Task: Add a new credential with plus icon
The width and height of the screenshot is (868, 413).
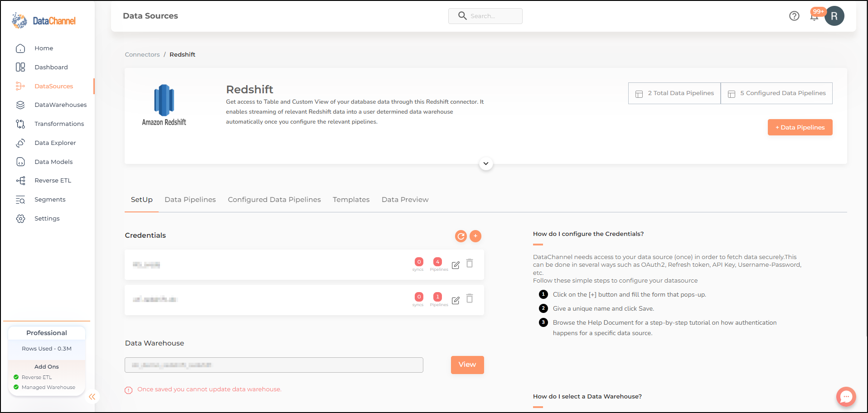Action: click(x=475, y=236)
